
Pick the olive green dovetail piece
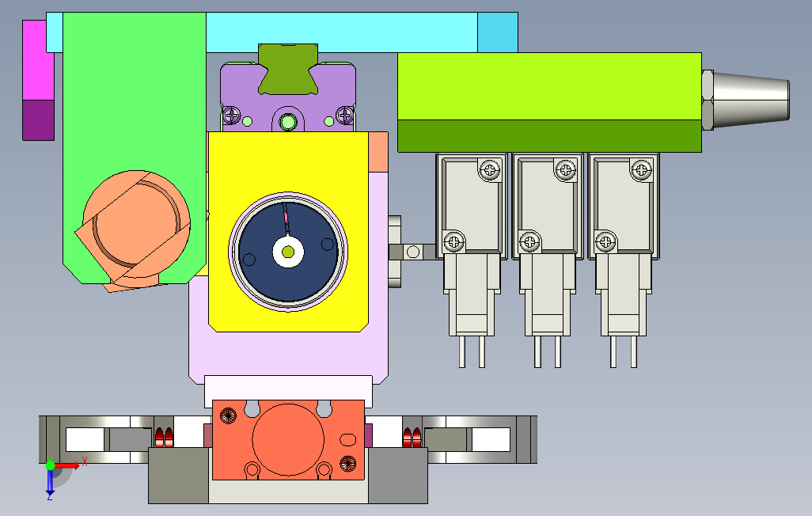click(288, 70)
